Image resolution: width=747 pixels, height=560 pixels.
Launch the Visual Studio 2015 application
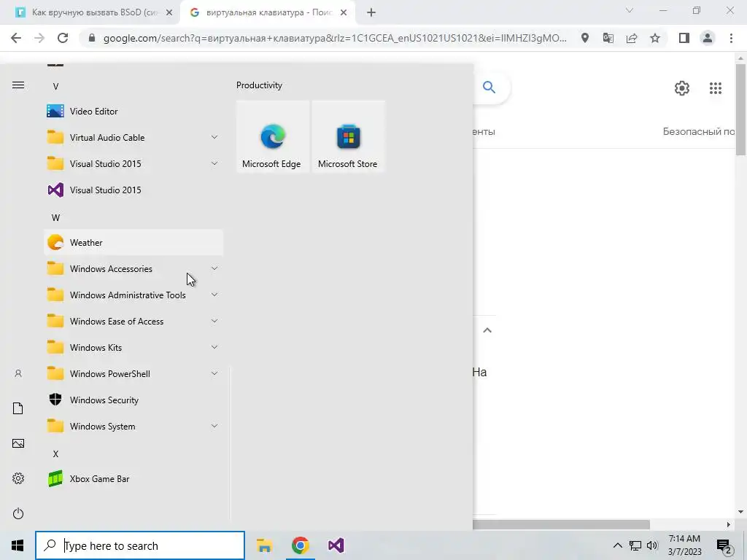click(x=133, y=190)
